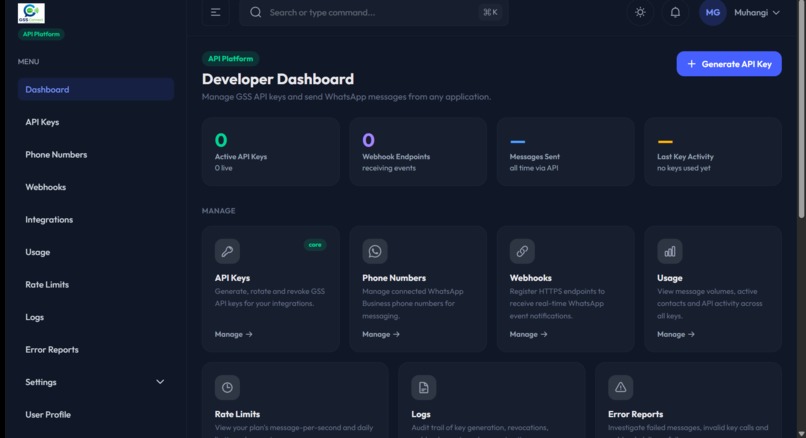This screenshot has height=438, width=806.
Task: Open Settings in the sidebar
Action: tap(96, 382)
